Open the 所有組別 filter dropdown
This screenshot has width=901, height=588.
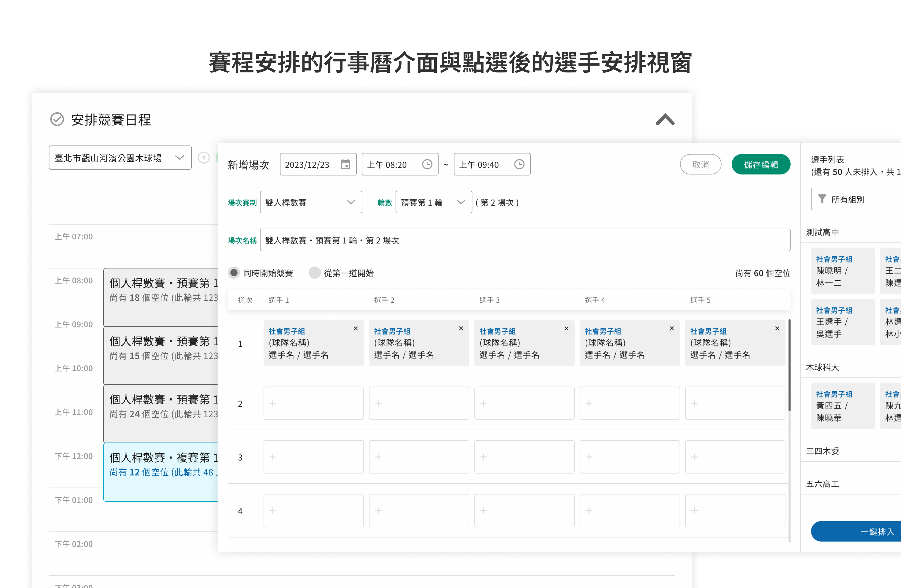[856, 199]
